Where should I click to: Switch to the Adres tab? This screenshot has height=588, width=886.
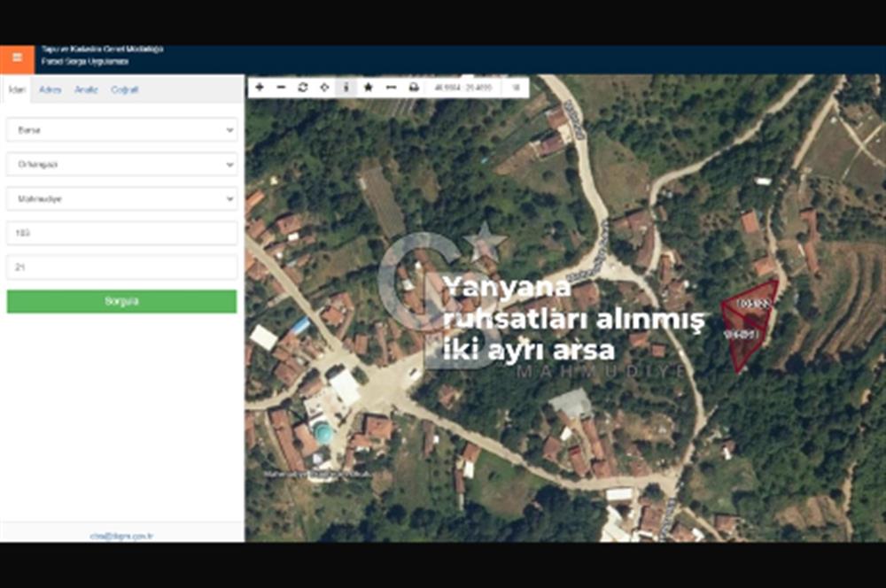[50, 90]
